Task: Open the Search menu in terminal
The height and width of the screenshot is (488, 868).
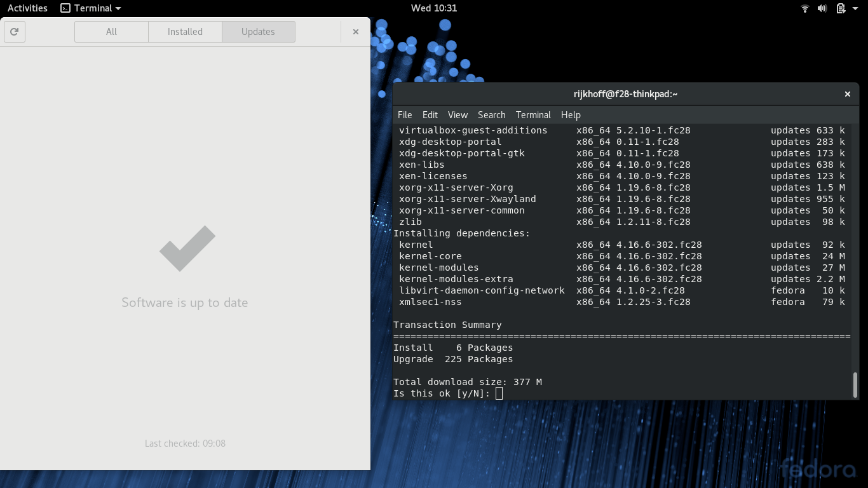Action: [x=492, y=115]
